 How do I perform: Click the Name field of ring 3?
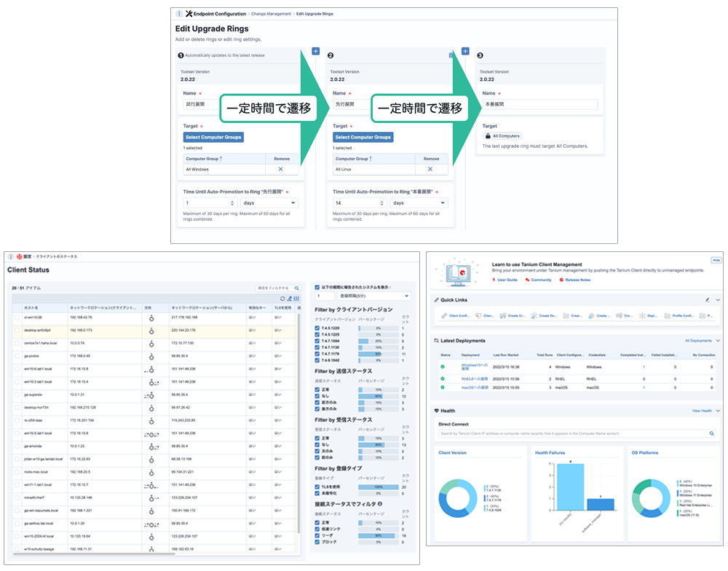point(539,104)
